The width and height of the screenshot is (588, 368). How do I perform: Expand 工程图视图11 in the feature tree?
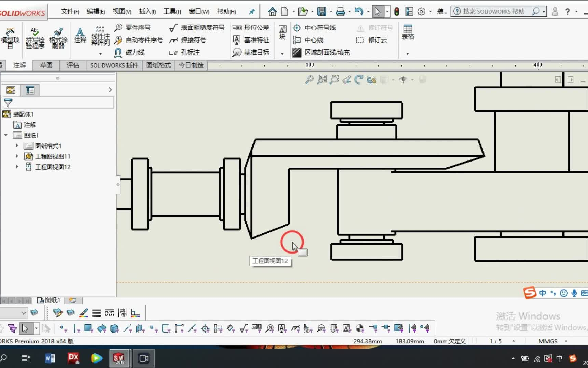(x=17, y=156)
